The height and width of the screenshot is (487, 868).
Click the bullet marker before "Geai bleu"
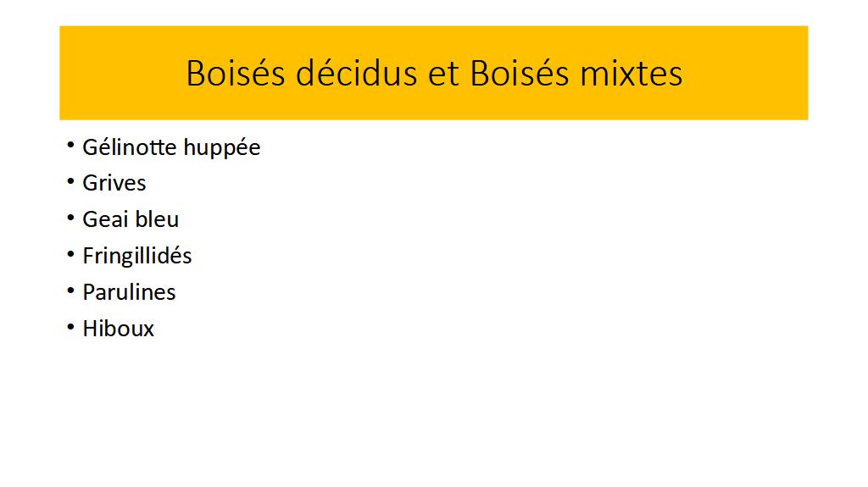(x=70, y=219)
